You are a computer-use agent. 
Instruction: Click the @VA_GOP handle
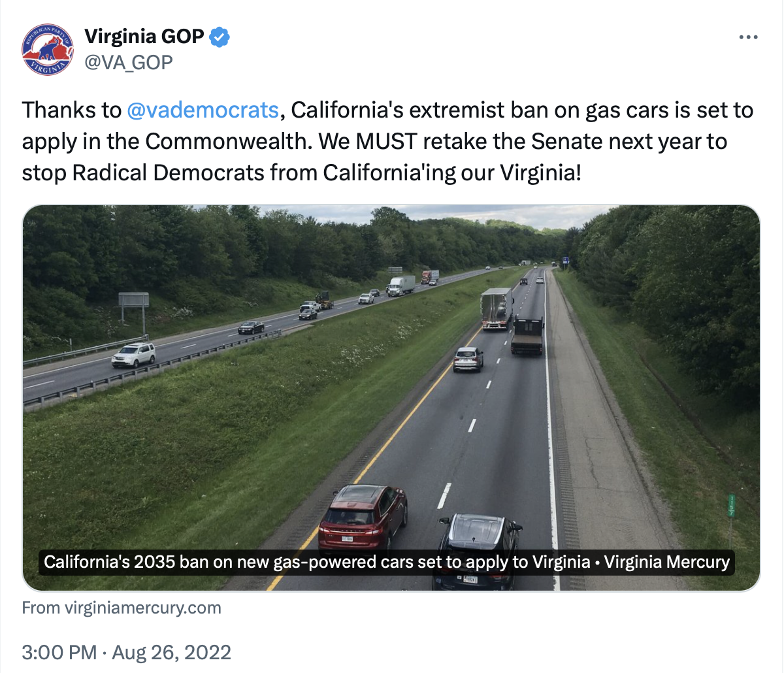coord(128,62)
